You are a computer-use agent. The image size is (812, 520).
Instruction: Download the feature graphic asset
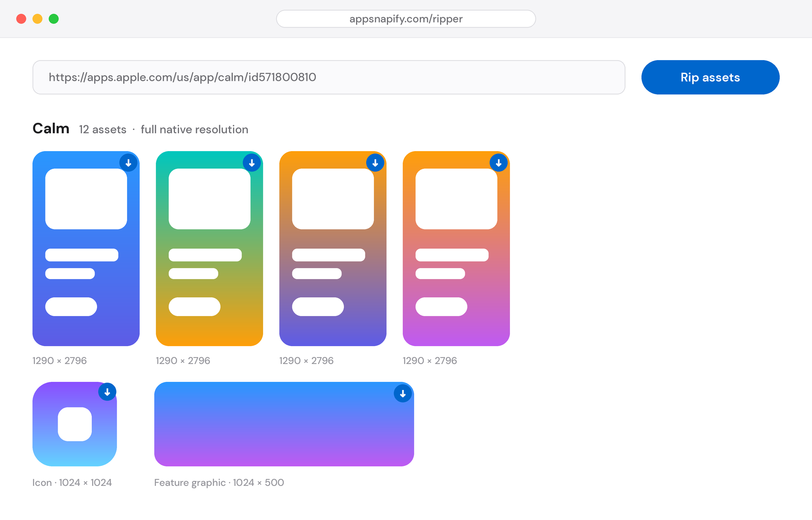click(x=403, y=394)
